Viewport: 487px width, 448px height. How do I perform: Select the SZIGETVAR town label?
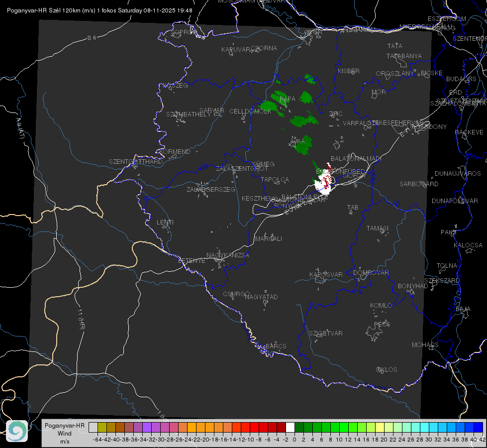[x=325, y=334]
